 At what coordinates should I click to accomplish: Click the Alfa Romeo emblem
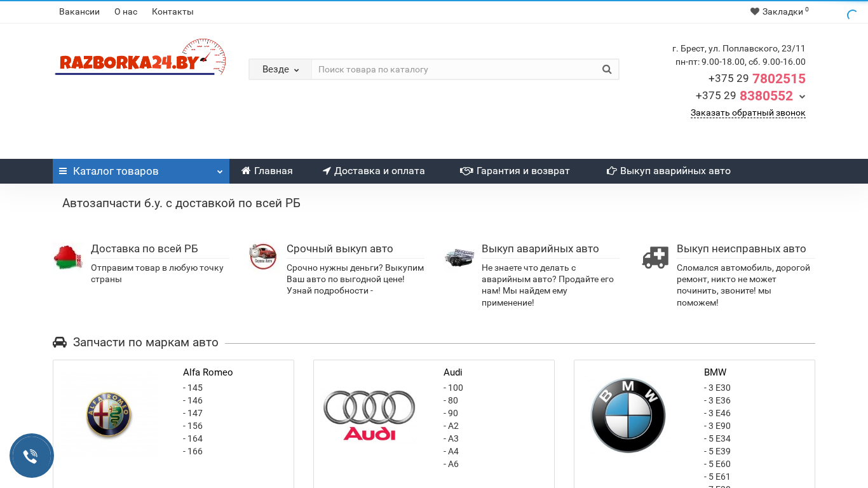[x=109, y=415]
